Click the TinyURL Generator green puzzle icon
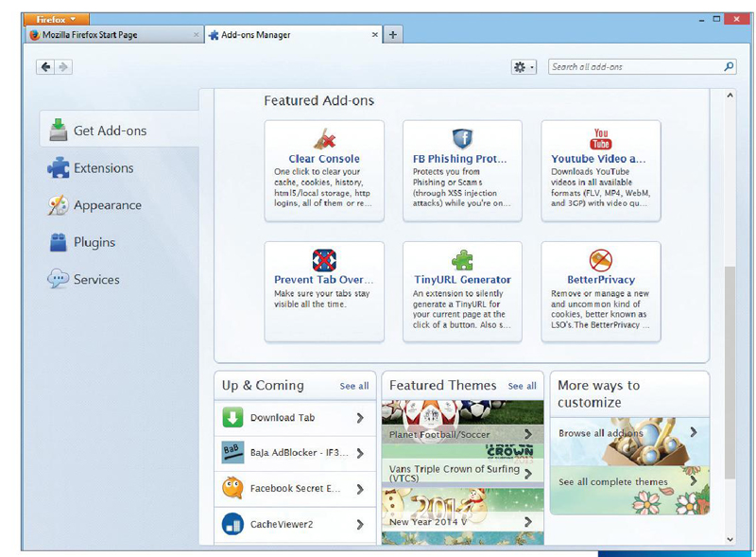756x557 pixels. 462,260
